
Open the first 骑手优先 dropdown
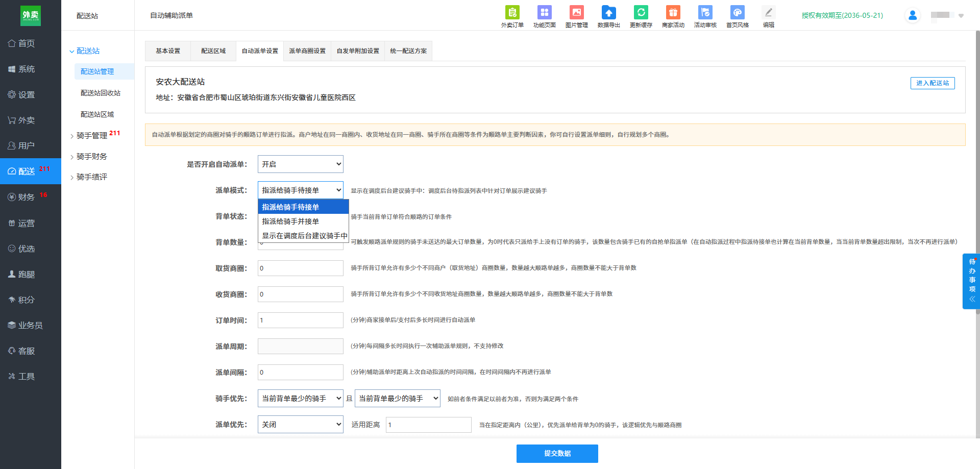point(300,399)
